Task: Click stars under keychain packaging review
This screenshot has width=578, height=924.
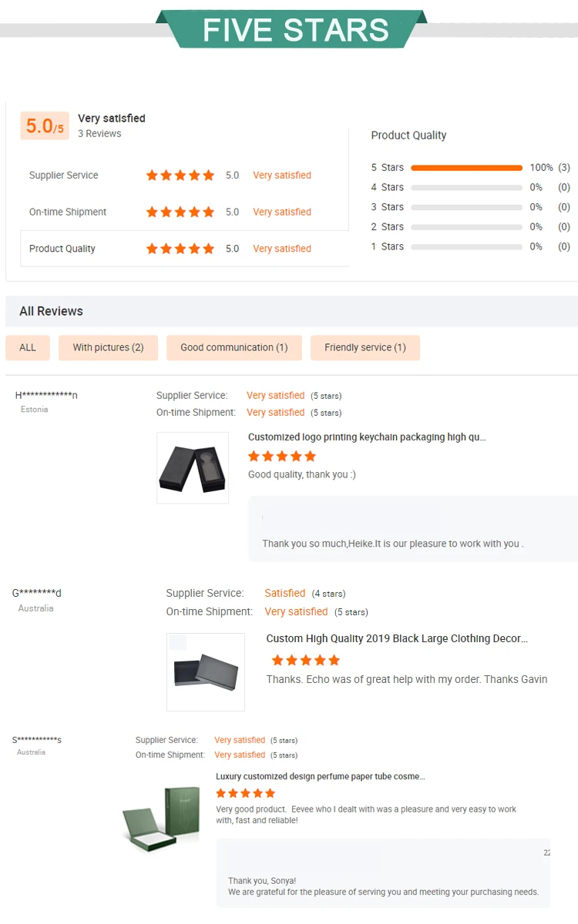Action: click(x=276, y=457)
